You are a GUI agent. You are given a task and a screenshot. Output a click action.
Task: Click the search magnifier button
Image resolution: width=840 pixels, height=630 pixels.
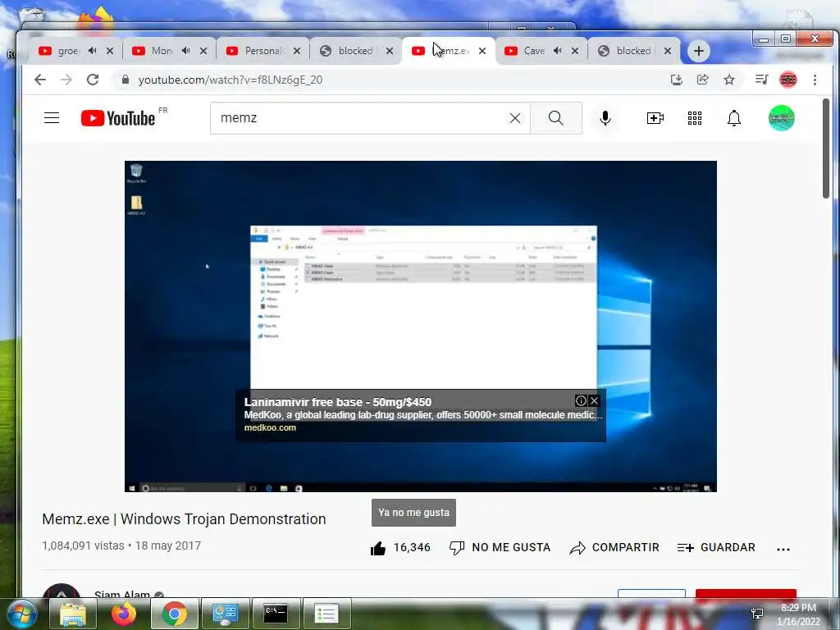coord(555,118)
